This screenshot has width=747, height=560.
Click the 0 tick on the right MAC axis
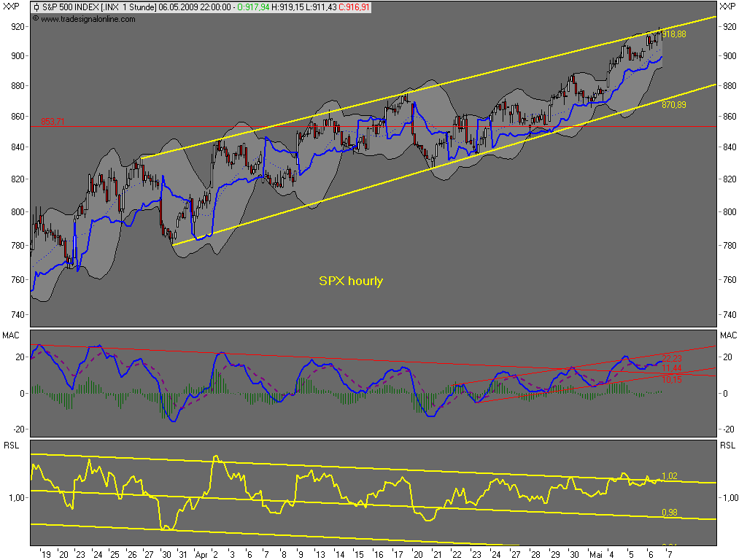[x=726, y=394]
